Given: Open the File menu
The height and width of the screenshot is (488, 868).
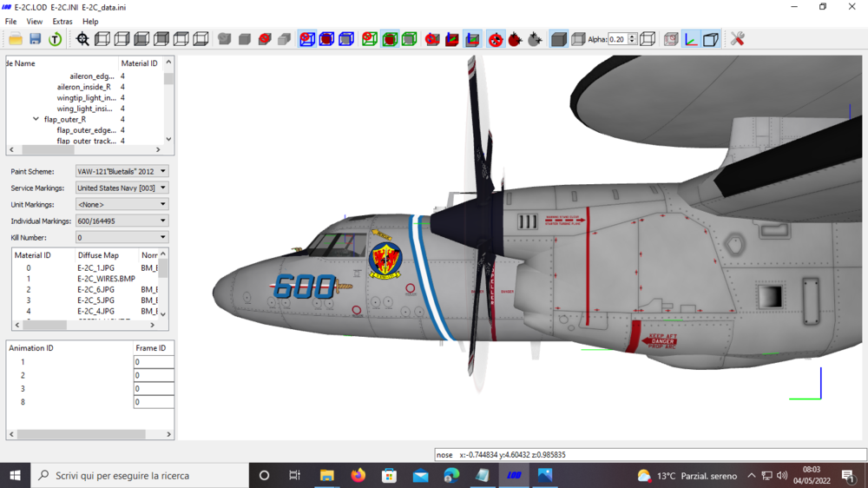Looking at the screenshot, I should point(10,22).
